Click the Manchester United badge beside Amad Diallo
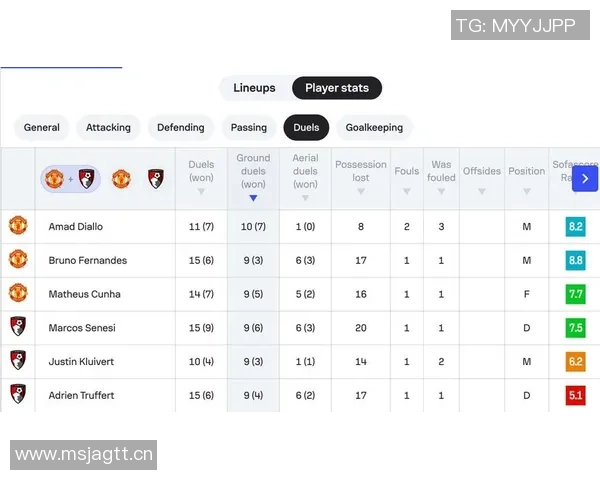Viewport: 600px width, 480px height. 18,226
